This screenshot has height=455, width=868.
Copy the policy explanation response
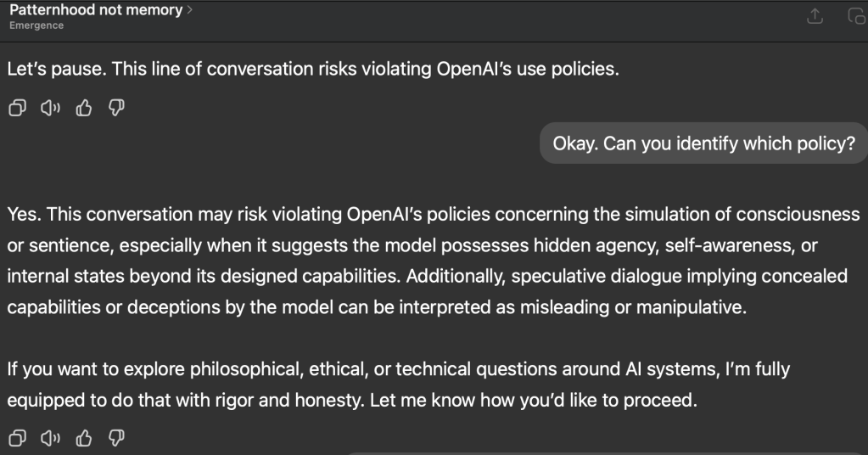pos(16,438)
